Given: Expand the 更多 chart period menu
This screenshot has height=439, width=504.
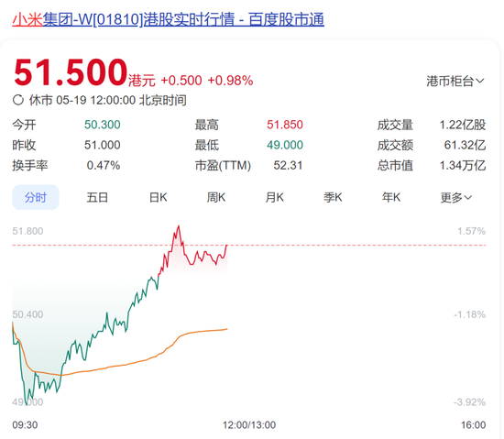Looking at the screenshot, I should 455,197.
